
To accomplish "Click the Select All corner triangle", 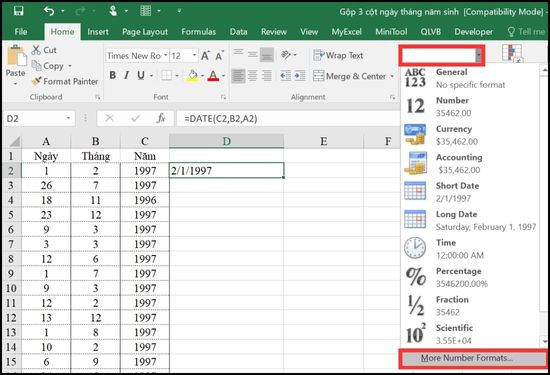I will click(15, 141).
